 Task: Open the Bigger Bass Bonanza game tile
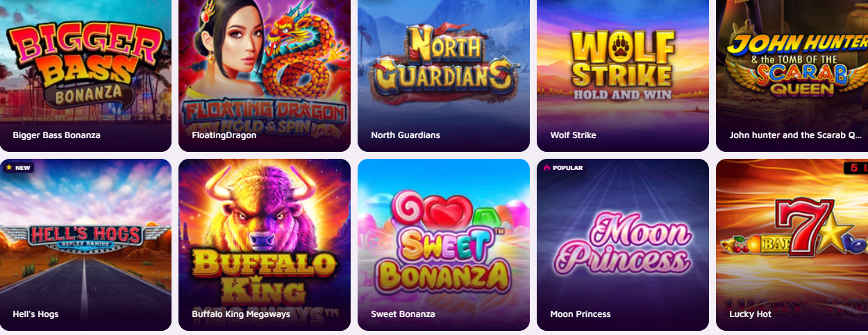[x=85, y=76]
